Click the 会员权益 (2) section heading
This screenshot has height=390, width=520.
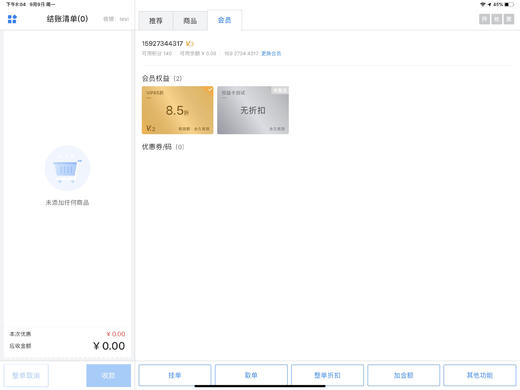click(162, 78)
